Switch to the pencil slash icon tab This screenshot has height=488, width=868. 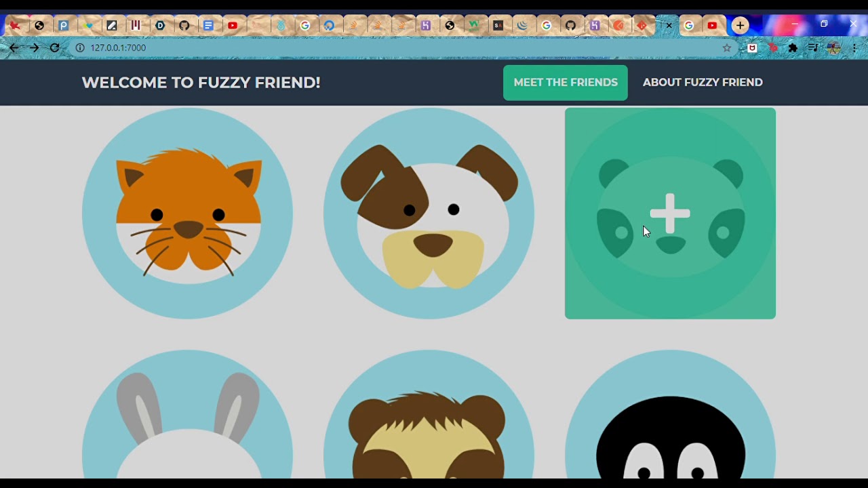(x=112, y=26)
